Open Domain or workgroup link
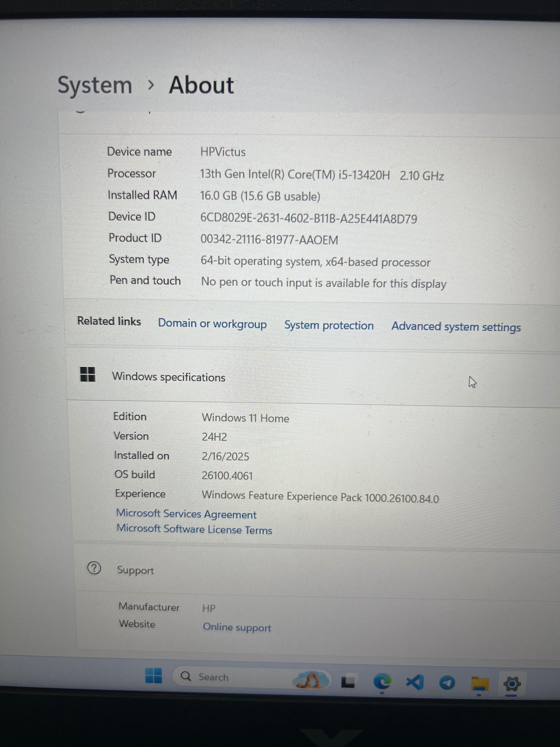The width and height of the screenshot is (560, 747). tap(212, 323)
